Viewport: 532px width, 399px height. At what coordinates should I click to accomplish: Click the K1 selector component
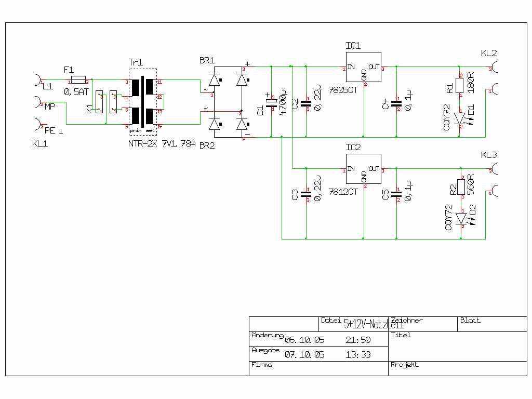[100, 102]
